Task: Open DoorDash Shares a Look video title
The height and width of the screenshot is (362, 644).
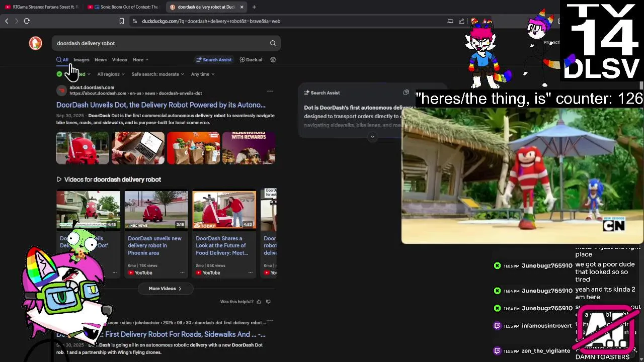Action: coord(222,246)
